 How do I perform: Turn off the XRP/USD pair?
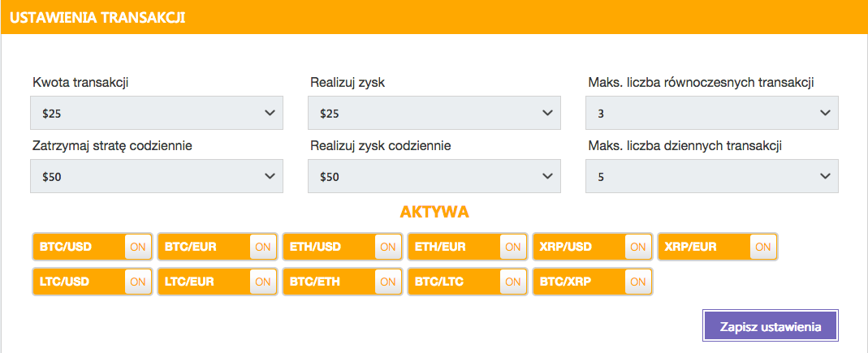(637, 247)
